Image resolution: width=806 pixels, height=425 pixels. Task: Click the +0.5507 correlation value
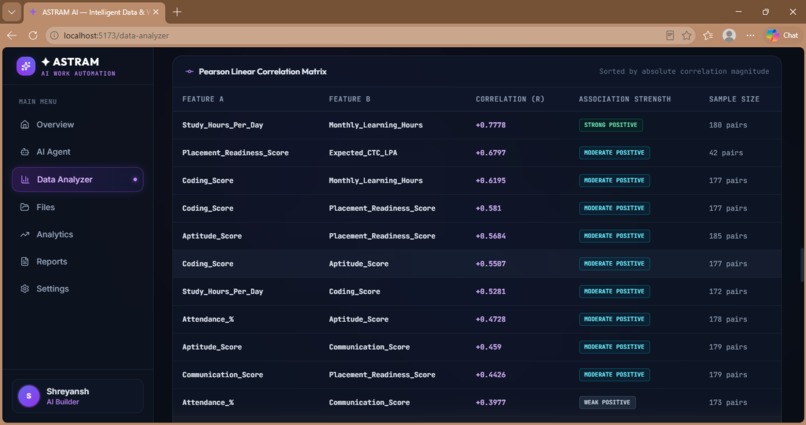click(x=490, y=264)
